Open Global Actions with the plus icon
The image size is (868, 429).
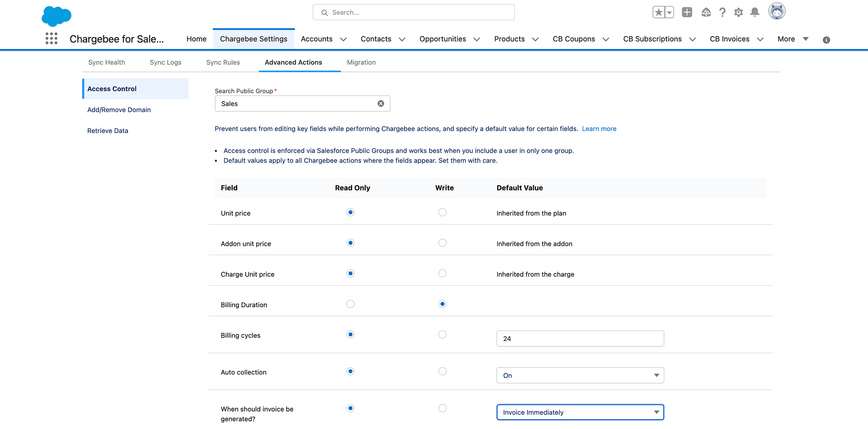pyautogui.click(x=687, y=12)
